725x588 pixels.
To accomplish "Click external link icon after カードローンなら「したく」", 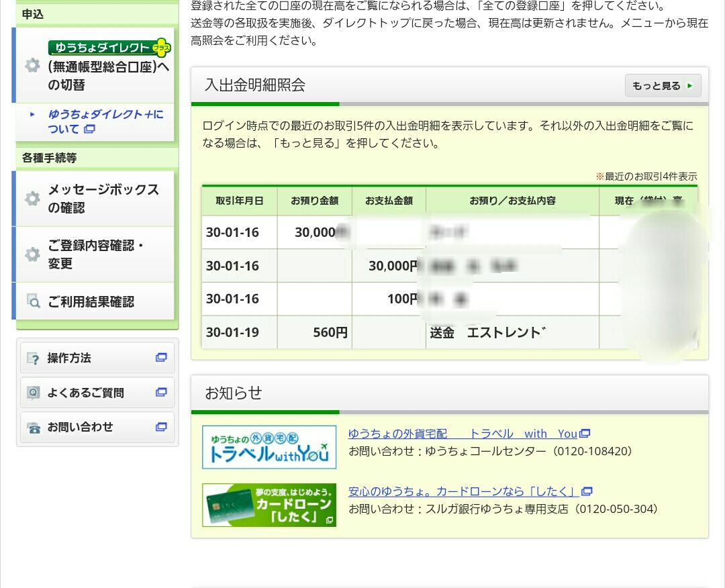I will [587, 491].
